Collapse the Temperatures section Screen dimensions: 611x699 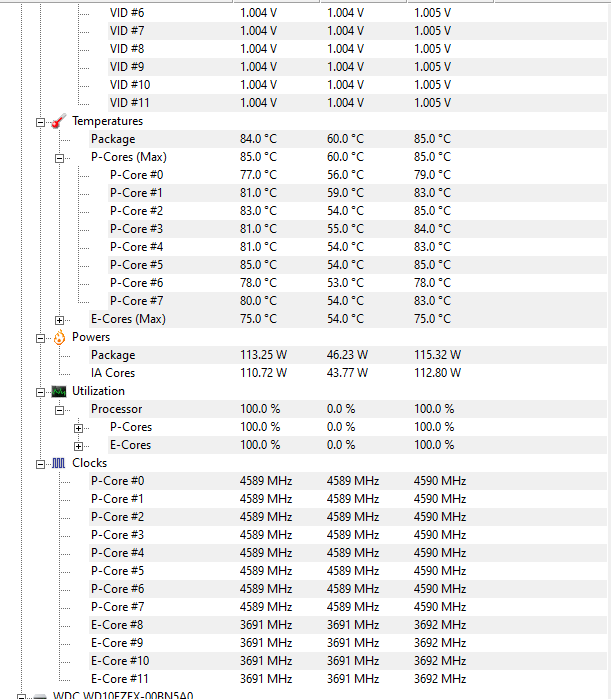[41, 121]
